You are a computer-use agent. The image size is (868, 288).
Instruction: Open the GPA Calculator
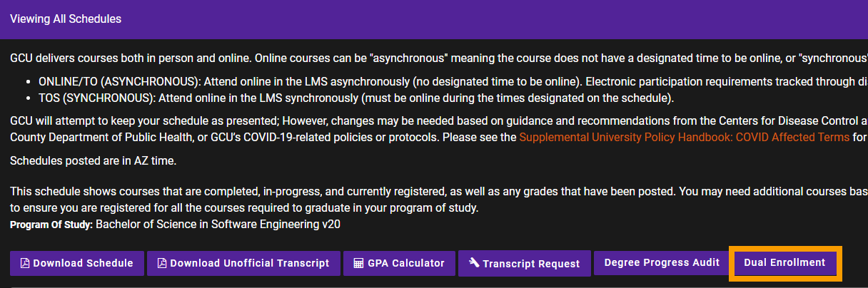pos(406,263)
